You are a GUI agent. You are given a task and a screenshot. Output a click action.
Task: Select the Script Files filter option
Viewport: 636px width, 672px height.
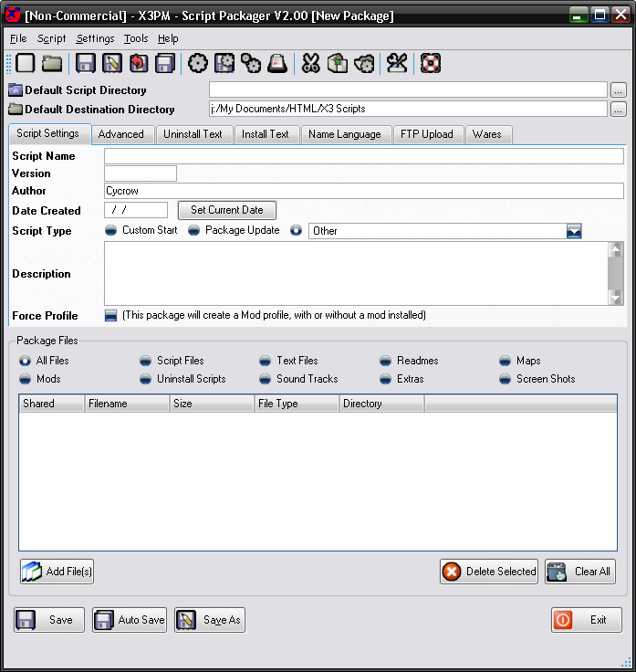pos(146,361)
